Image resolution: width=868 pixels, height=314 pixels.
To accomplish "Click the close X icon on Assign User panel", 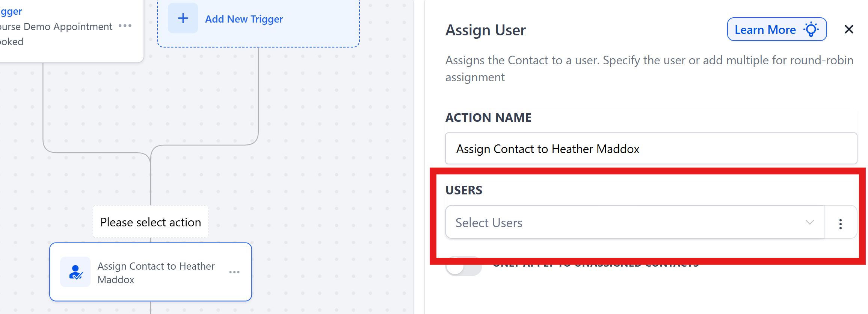I will [848, 29].
